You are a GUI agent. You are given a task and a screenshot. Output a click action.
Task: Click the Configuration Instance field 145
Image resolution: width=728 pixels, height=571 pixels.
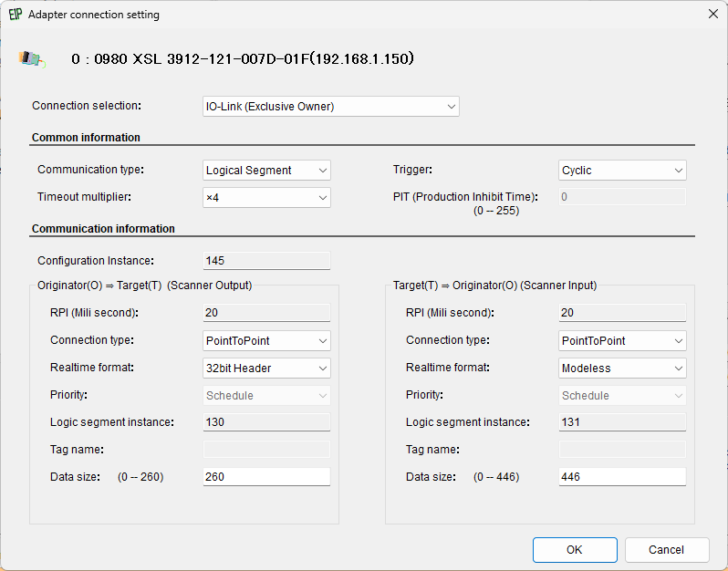pyautogui.click(x=266, y=261)
